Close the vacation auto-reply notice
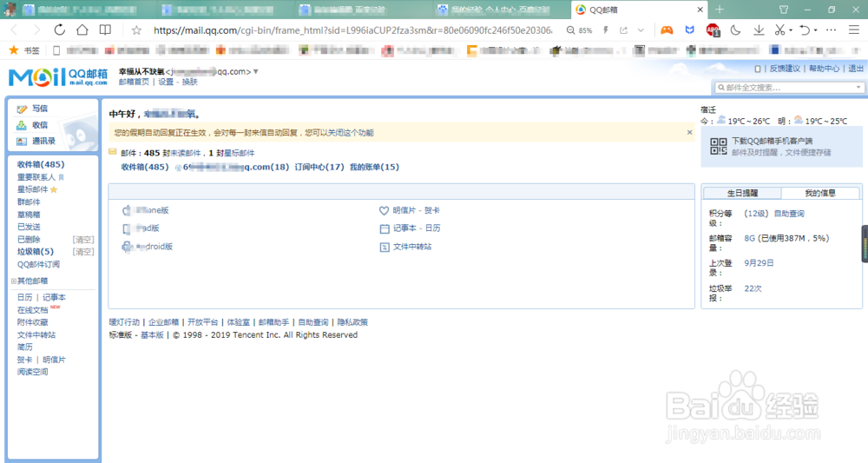The image size is (868, 463). [x=689, y=132]
